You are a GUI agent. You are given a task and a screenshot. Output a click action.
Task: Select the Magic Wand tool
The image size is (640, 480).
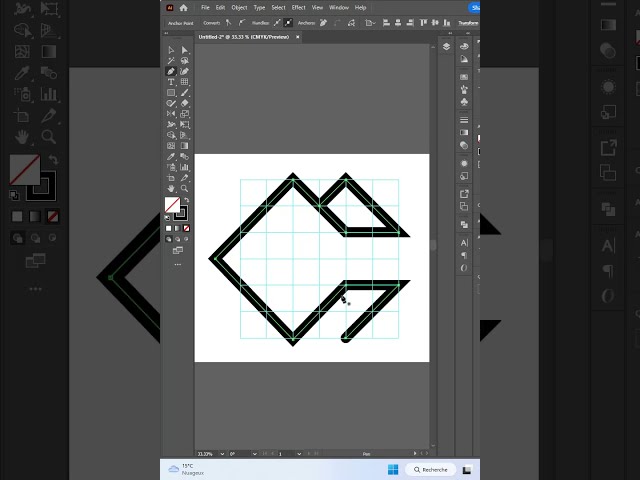[x=171, y=61]
